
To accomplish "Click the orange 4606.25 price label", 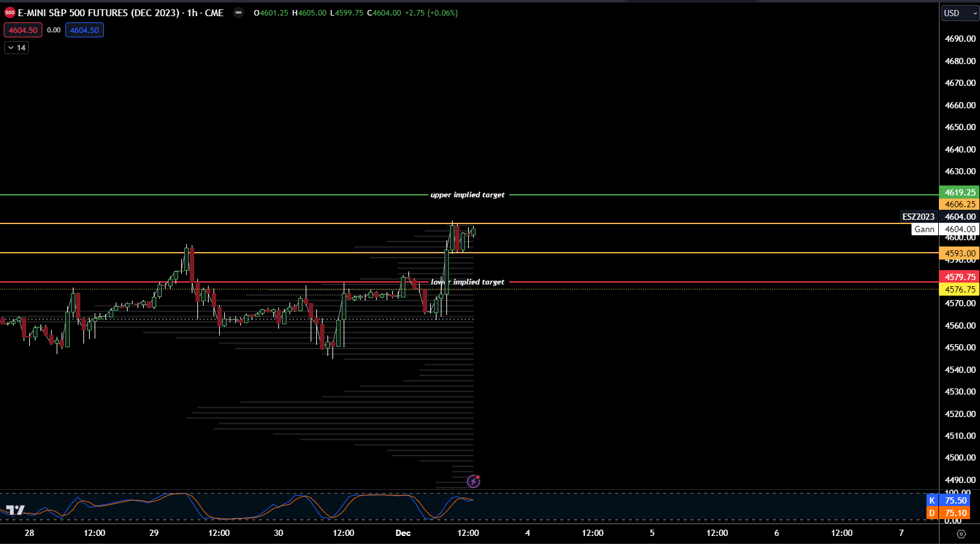I will coord(959,204).
